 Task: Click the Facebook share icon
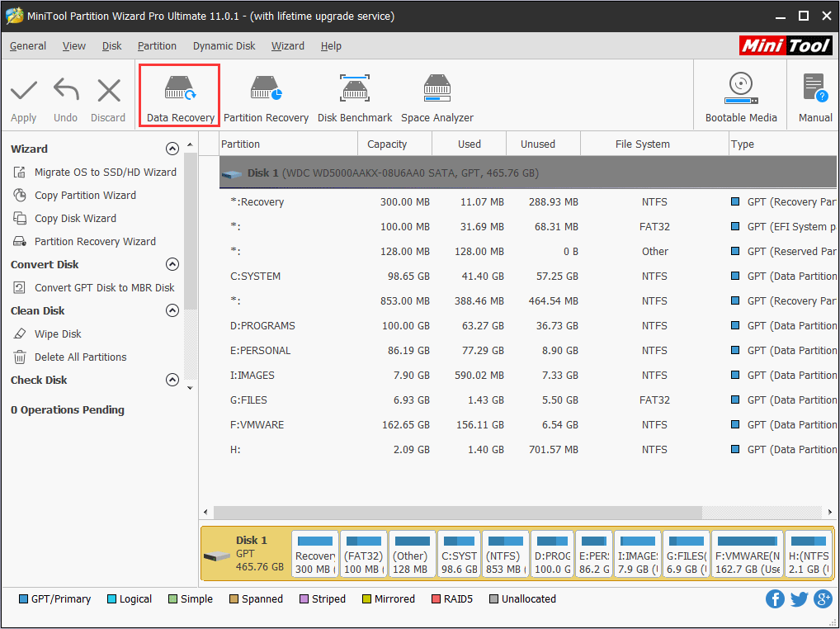[x=775, y=599]
